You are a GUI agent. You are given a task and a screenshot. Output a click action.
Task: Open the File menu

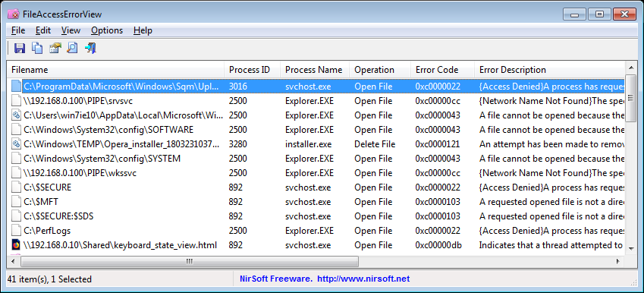pyautogui.click(x=18, y=30)
